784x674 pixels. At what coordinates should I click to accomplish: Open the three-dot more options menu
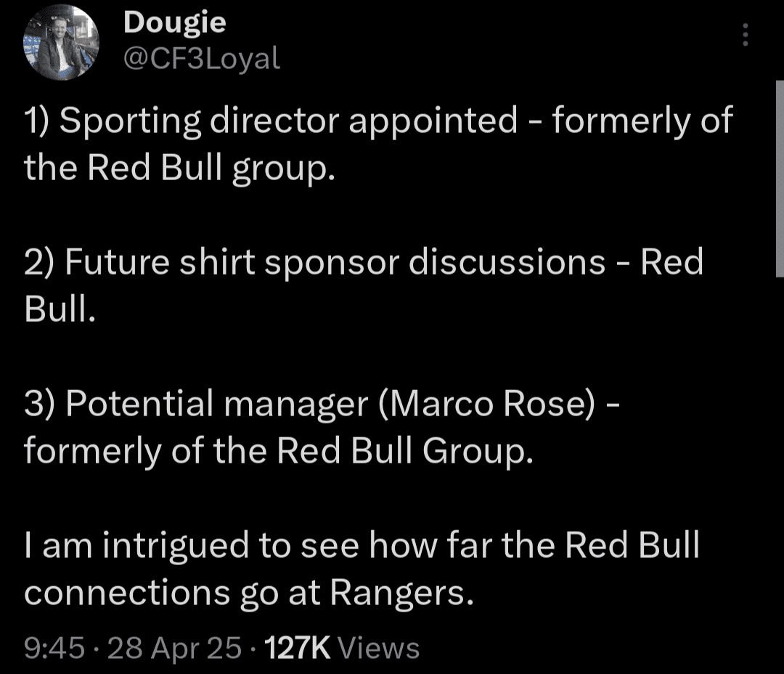click(745, 35)
